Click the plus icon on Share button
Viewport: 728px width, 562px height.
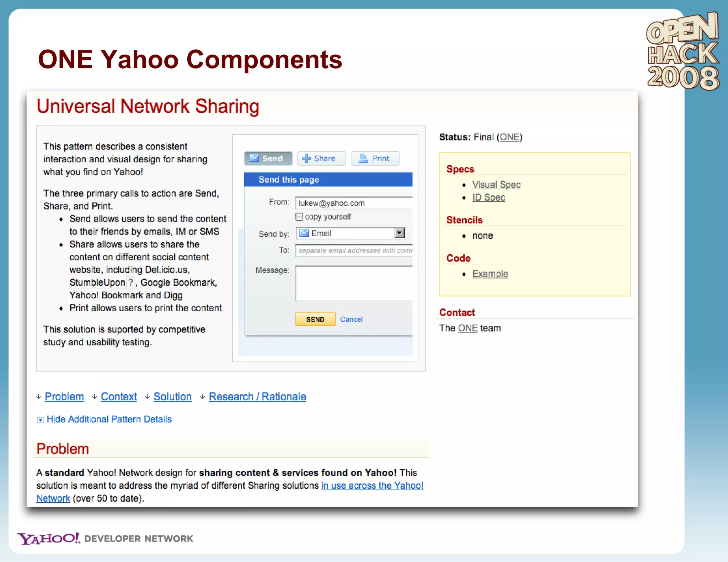tap(306, 158)
